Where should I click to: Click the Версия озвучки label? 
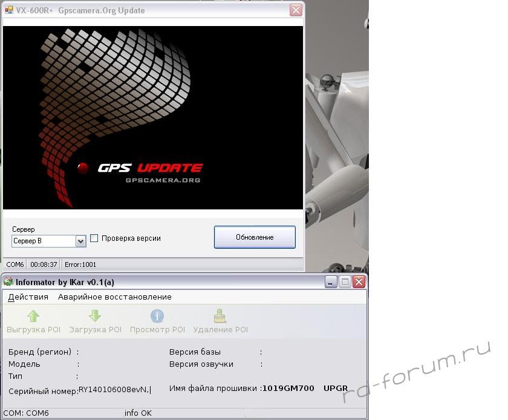click(x=201, y=364)
